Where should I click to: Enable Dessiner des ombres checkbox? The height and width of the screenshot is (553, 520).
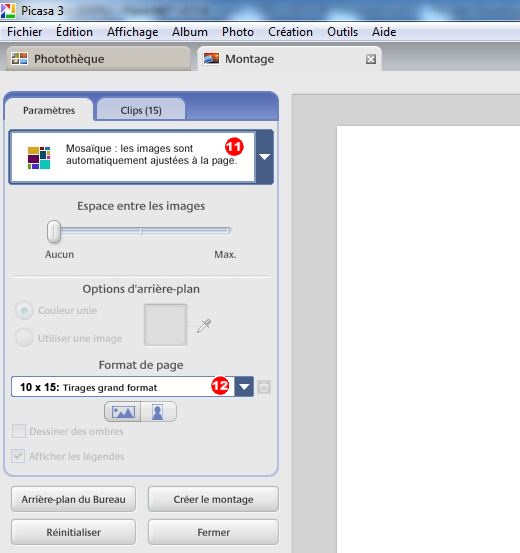point(19,431)
